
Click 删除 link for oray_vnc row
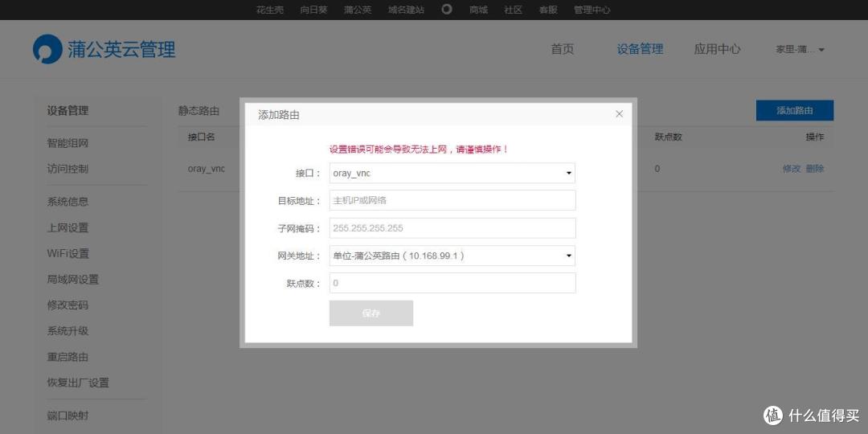coord(815,169)
